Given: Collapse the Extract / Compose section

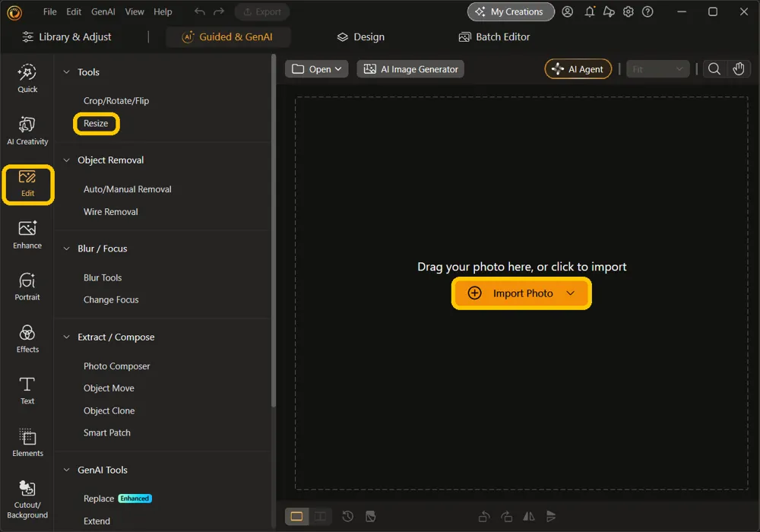Looking at the screenshot, I should [66, 337].
